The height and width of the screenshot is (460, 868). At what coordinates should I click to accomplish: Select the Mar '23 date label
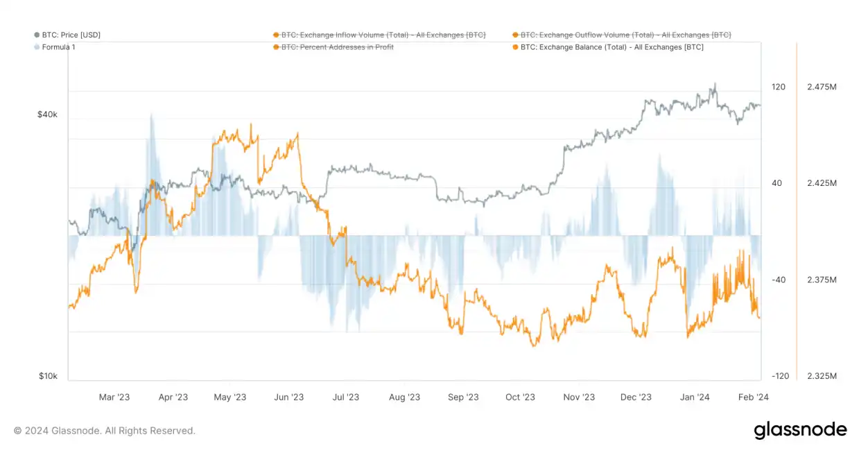[114, 398]
